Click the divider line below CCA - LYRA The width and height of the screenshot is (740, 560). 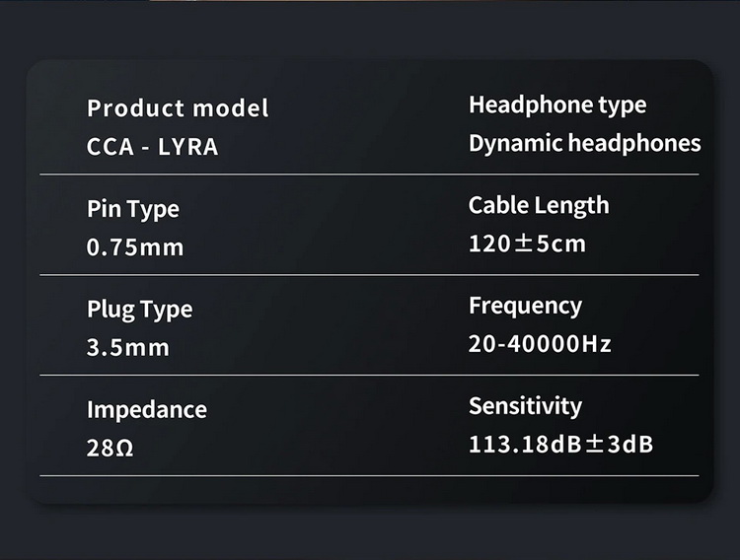click(369, 175)
